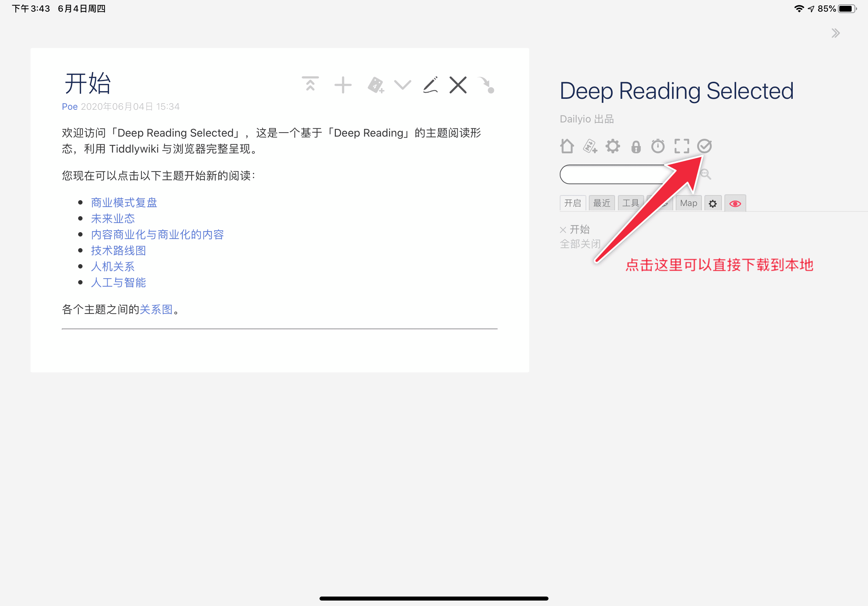The width and height of the screenshot is (868, 606).
Task: Click the Poe author link
Action: pyautogui.click(x=69, y=106)
